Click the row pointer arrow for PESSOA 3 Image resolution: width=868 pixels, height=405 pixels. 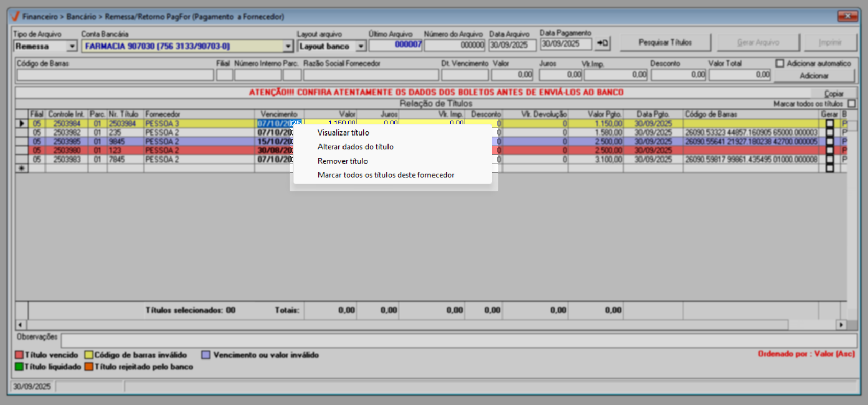click(21, 123)
